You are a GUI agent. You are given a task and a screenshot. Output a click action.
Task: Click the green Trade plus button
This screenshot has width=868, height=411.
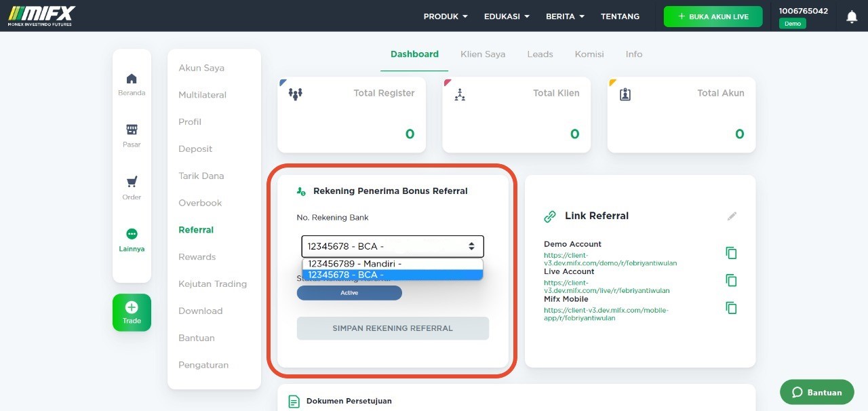pos(132,313)
